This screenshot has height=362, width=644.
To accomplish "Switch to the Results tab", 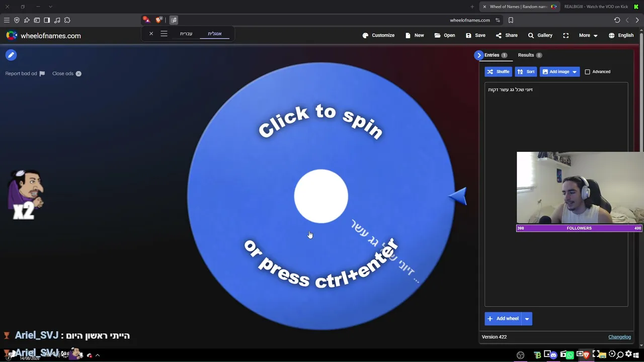I will click(x=530, y=55).
